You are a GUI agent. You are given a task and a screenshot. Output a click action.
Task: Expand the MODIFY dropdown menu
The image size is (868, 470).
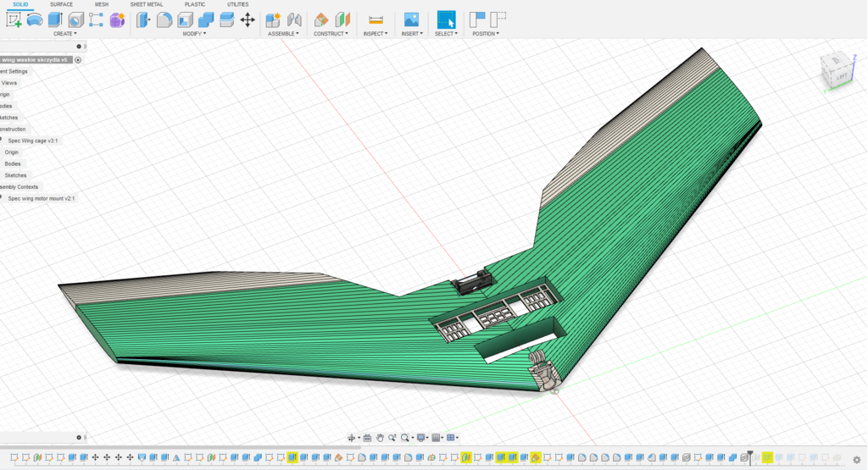tap(195, 34)
